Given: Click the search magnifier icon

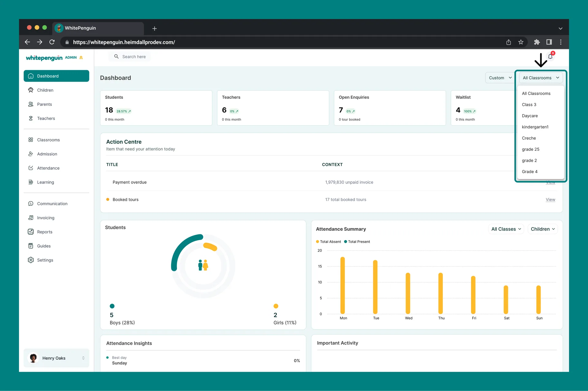Looking at the screenshot, I should [x=116, y=56].
